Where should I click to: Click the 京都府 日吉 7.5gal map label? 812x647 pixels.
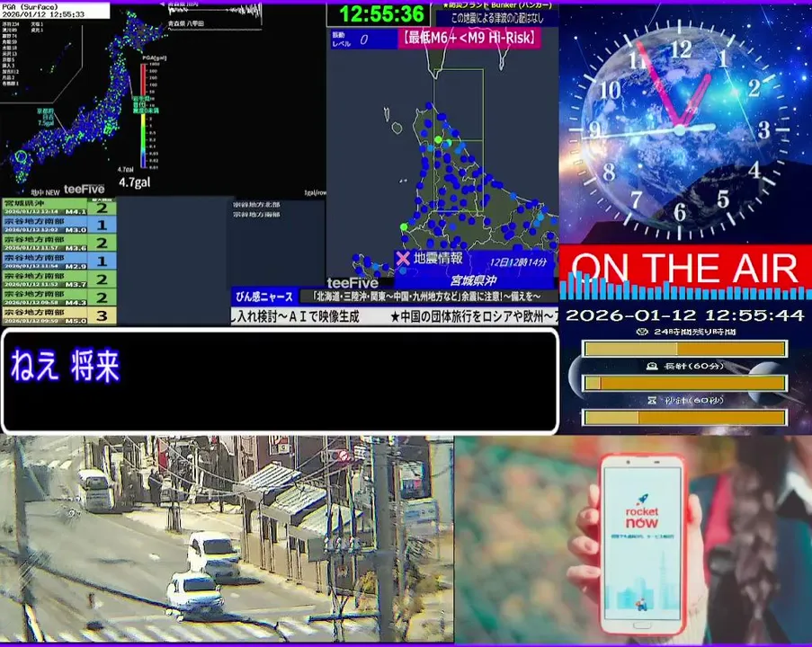coord(45,117)
